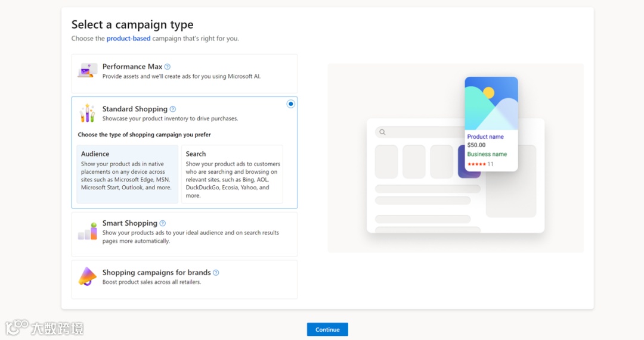The width and height of the screenshot is (644, 340).
Task: Click the Standard Shopping bottles icon
Action: coord(88,113)
